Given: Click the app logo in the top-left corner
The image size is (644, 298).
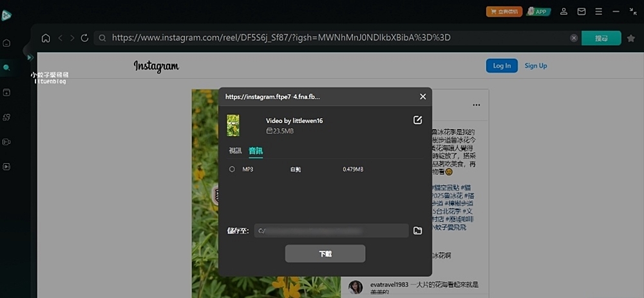Looking at the screenshot, I should point(6,15).
